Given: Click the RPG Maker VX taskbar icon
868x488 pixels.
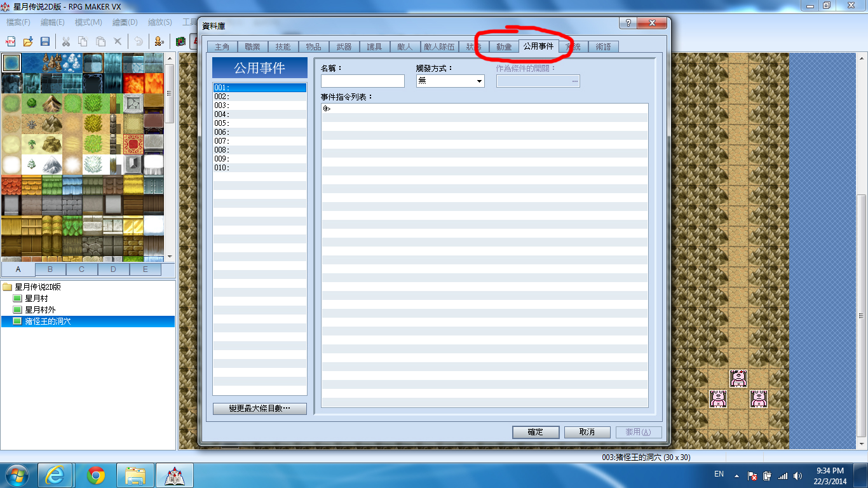Looking at the screenshot, I should 175,475.
